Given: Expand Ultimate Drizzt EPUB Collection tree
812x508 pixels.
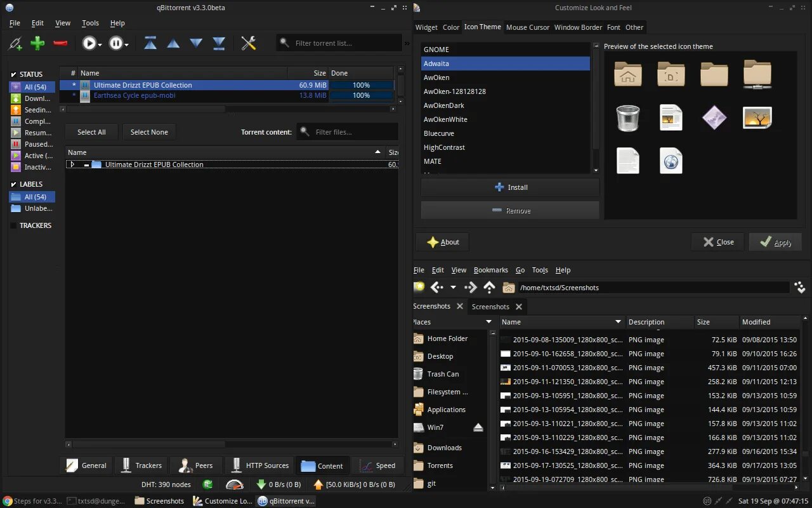Looking at the screenshot, I should coord(72,164).
